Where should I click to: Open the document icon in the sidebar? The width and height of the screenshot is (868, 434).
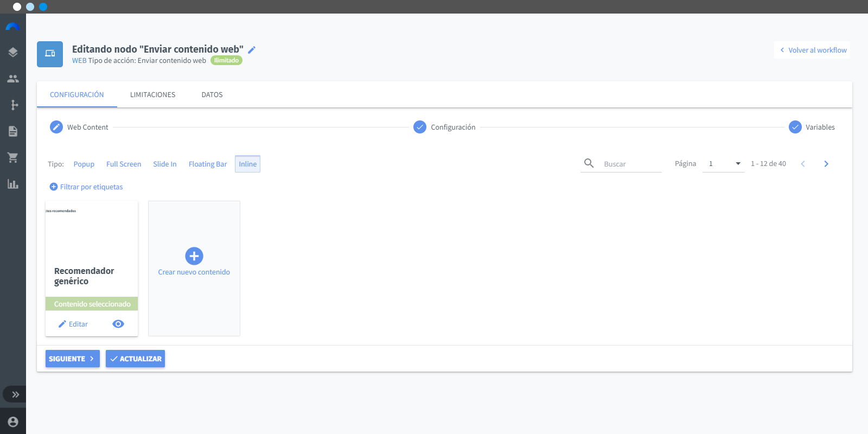coord(13,131)
